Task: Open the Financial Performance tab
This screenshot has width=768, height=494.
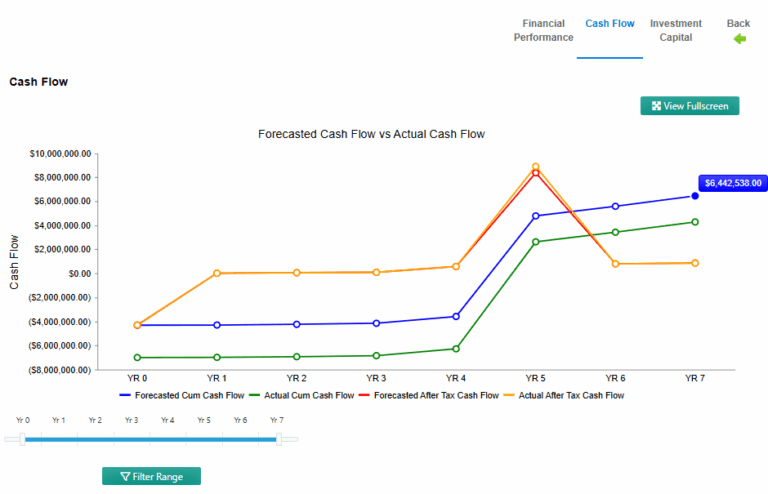Action: pos(543,30)
